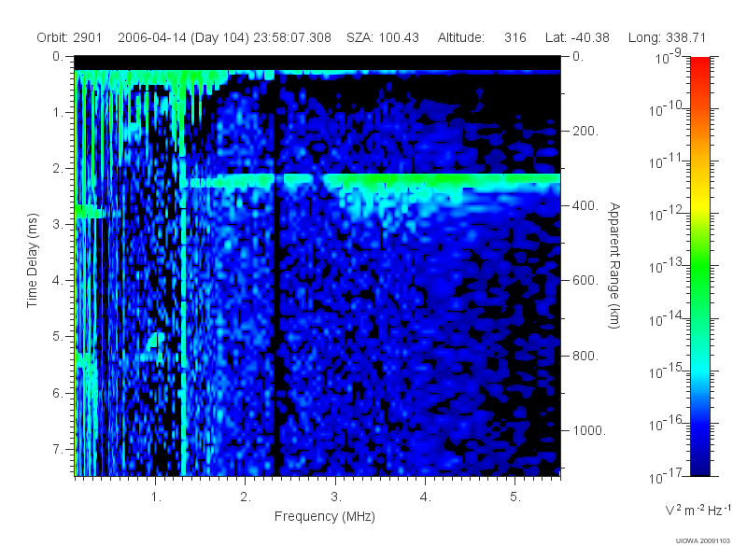Click the 'Lat: -40.38' text
Screen dimensions: 747x560
pos(577,37)
